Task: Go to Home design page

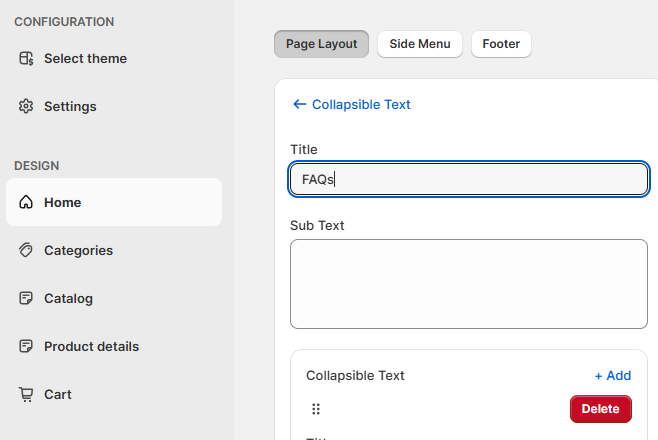Action: click(x=114, y=202)
